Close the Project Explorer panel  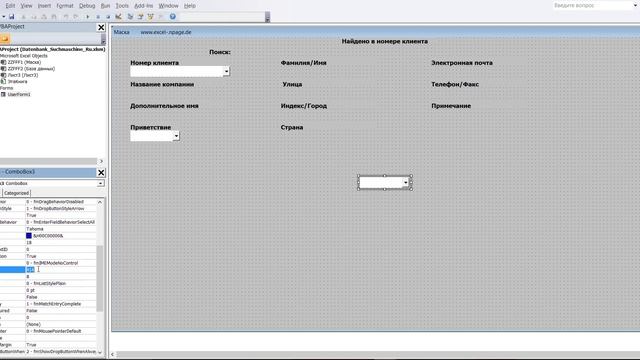coord(101,27)
